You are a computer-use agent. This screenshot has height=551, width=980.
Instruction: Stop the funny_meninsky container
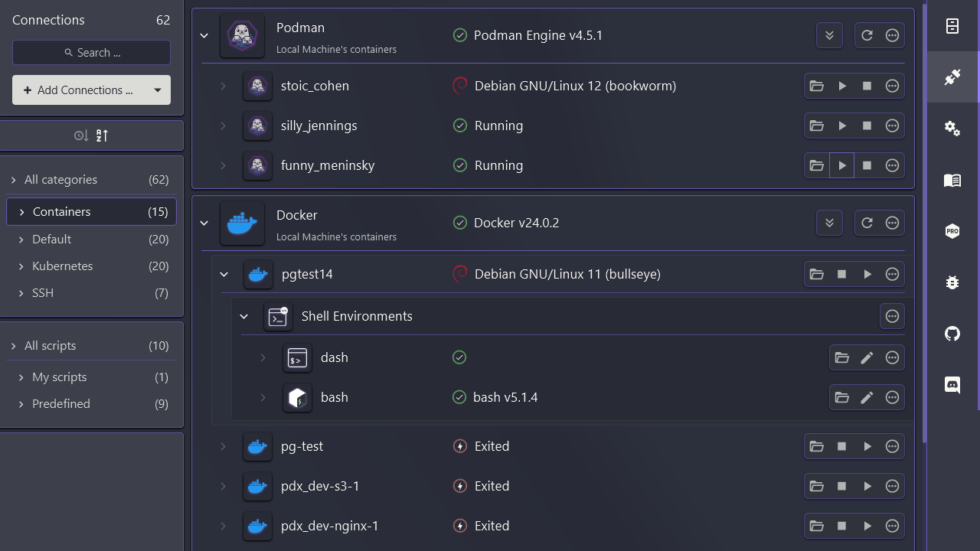click(867, 165)
